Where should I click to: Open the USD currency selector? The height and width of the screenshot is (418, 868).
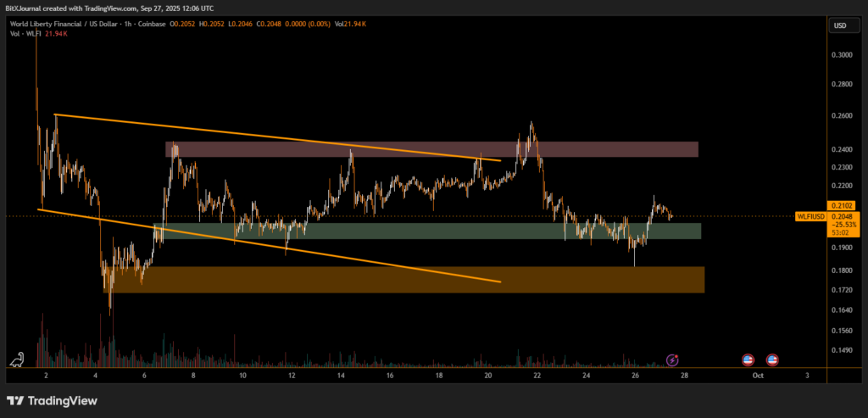point(840,25)
